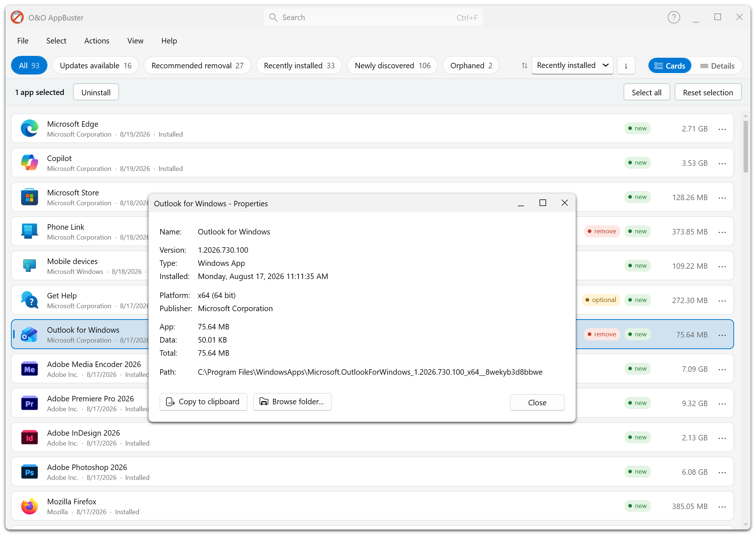Click the Uninstall button

coord(96,92)
